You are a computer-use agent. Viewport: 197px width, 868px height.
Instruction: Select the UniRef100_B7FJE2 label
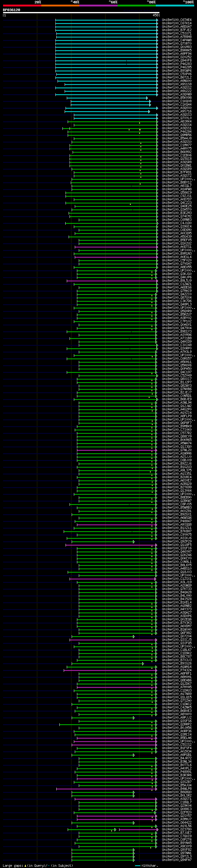tap(176, 30)
